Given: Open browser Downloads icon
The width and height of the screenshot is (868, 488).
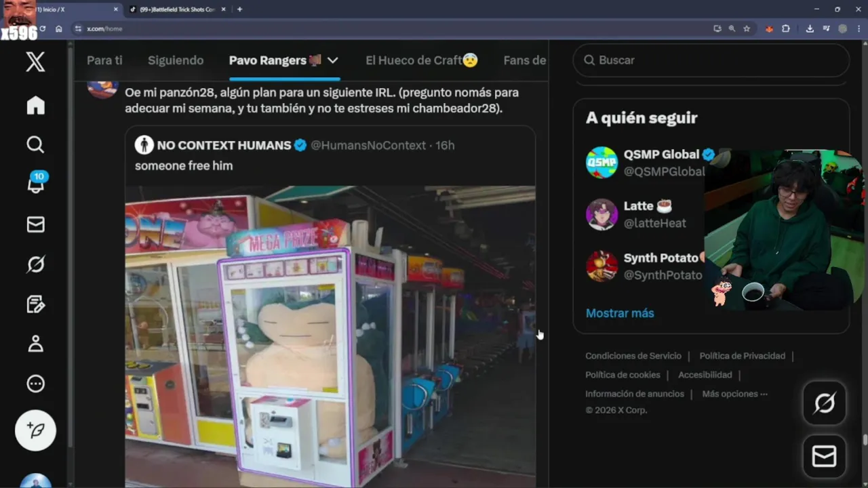Looking at the screenshot, I should (x=810, y=28).
